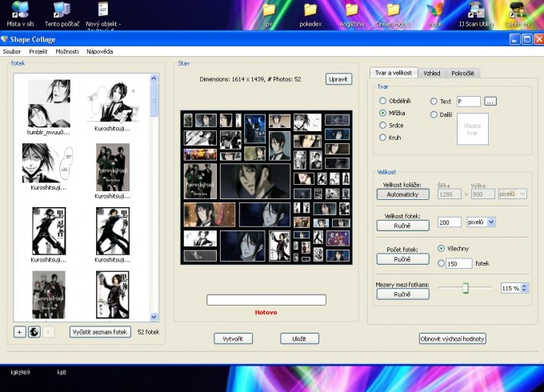The width and height of the screenshot is (544, 392).
Task: Click photo list scrollbar down arrow
Action: click(x=154, y=316)
